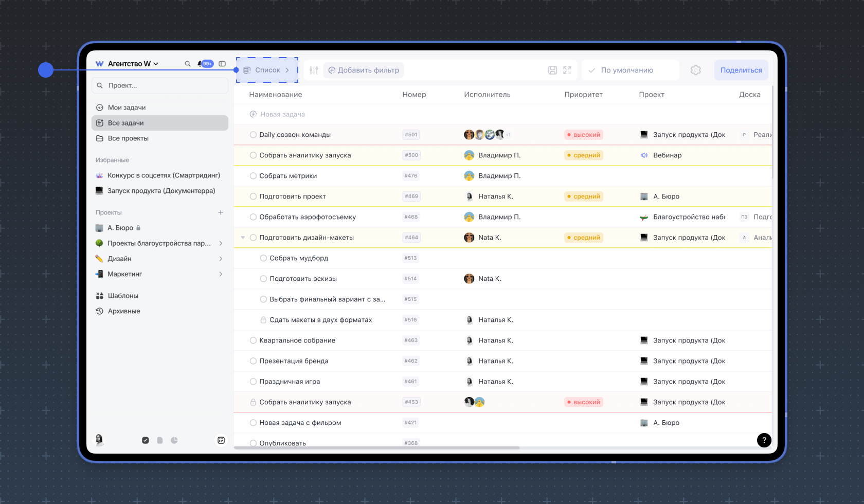Open the 'Агентство W' workspace dropdown
Image resolution: width=864 pixels, height=504 pixels.
[133, 64]
